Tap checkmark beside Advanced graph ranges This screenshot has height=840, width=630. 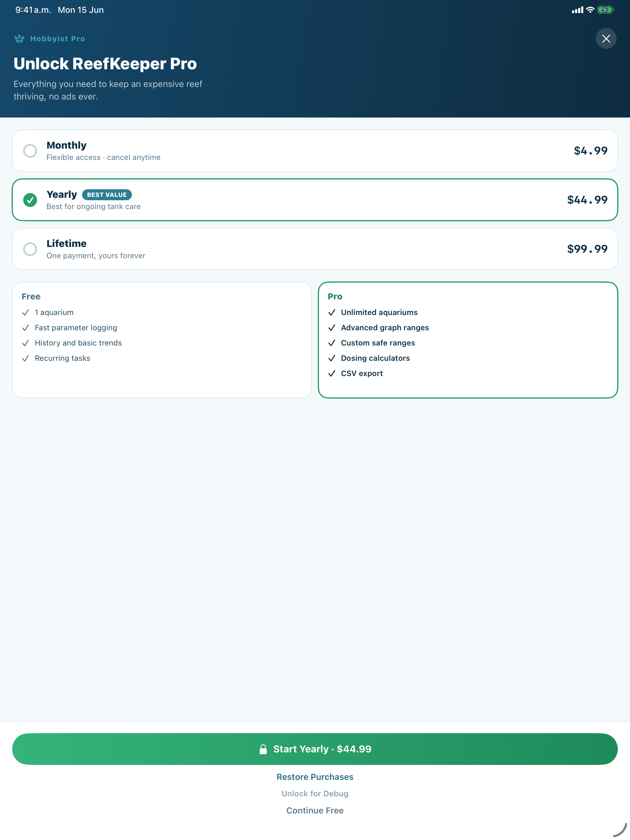click(x=331, y=328)
